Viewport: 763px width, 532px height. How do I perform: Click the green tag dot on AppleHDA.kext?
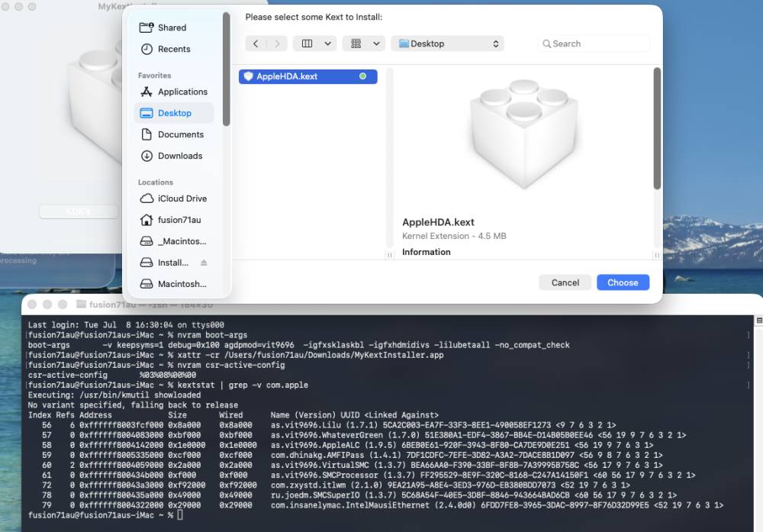pyautogui.click(x=362, y=76)
